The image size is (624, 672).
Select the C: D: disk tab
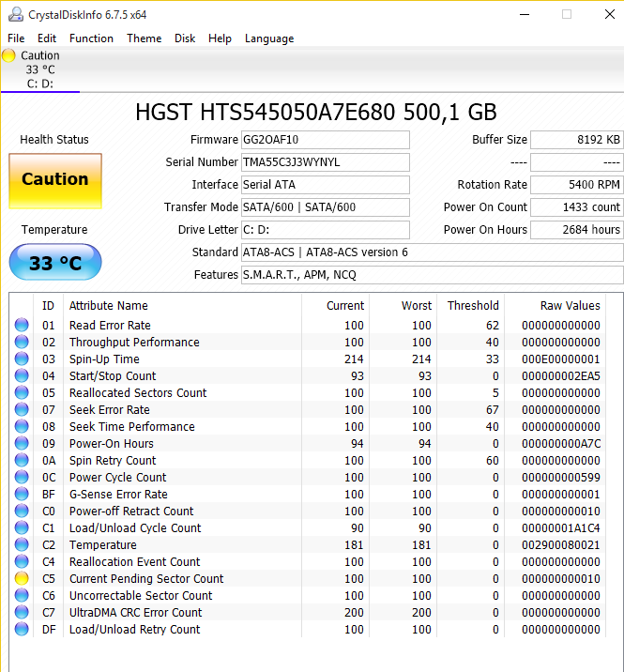(x=39, y=84)
